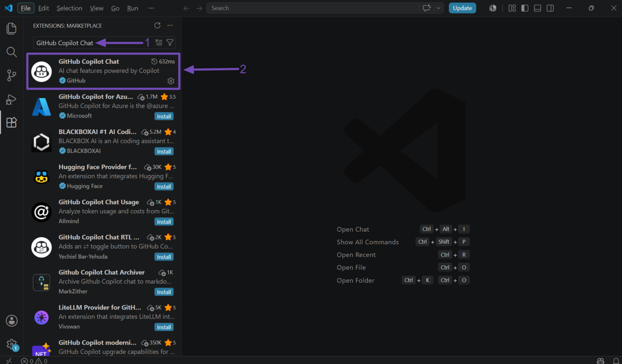Click the BLACKBOXAI extension logo
Viewport: 622px width, 364px height.
(41, 142)
